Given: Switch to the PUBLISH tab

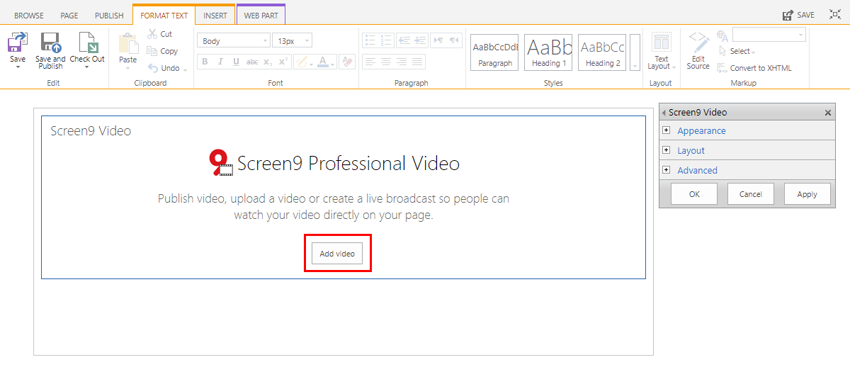Looking at the screenshot, I should (109, 16).
